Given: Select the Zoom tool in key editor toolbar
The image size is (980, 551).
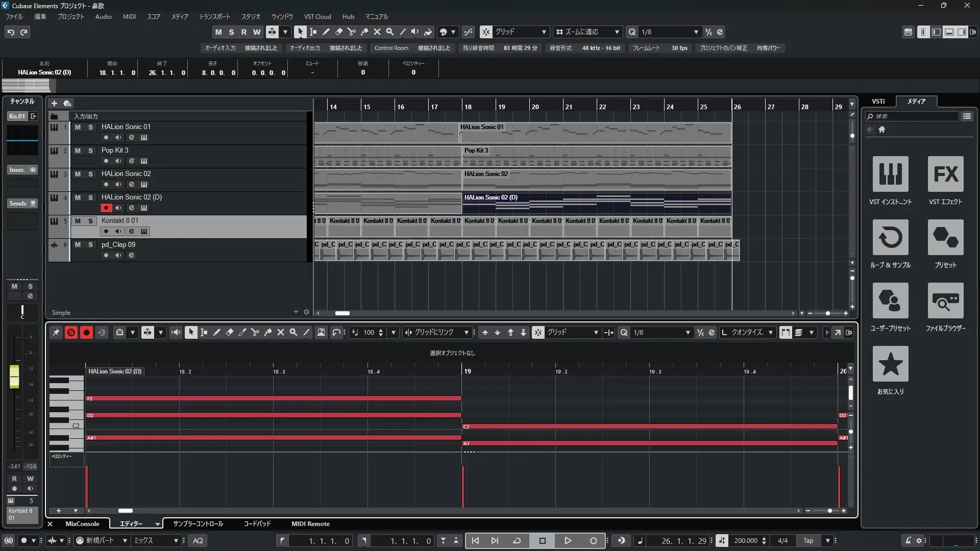Looking at the screenshot, I should coord(293,333).
